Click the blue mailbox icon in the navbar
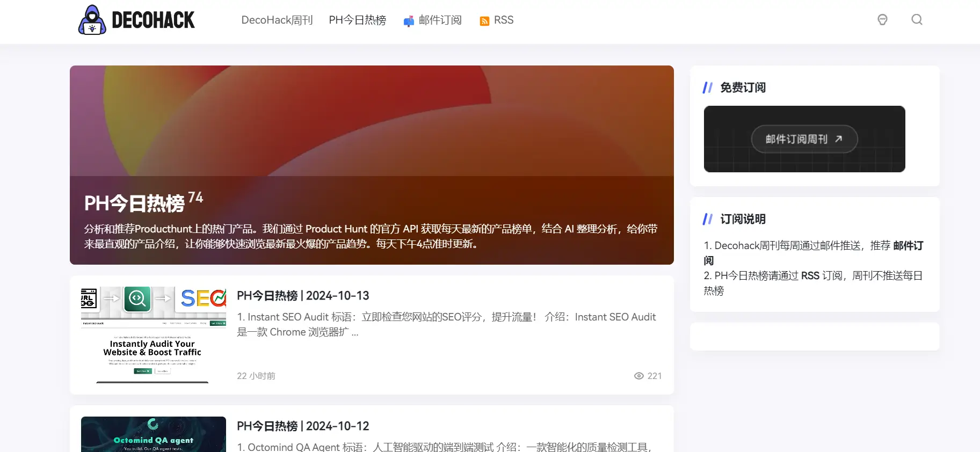980x452 pixels. click(x=409, y=21)
